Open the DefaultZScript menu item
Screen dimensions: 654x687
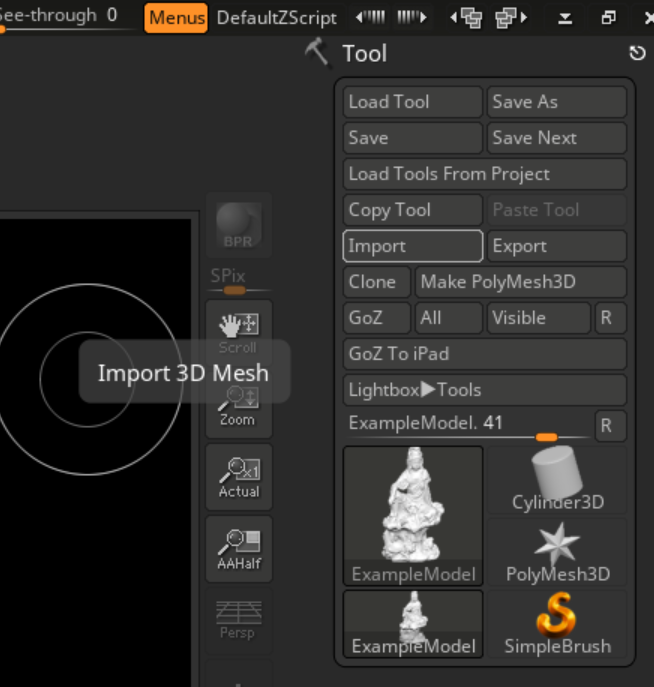(277, 17)
